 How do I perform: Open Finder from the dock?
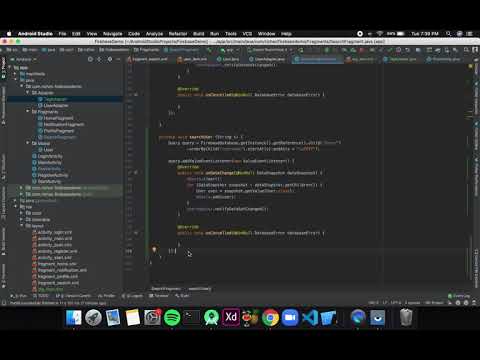[x=74, y=317]
